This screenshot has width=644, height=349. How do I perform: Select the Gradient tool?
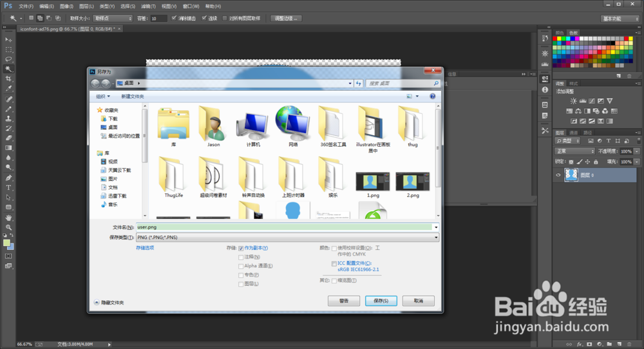pyautogui.click(x=8, y=148)
